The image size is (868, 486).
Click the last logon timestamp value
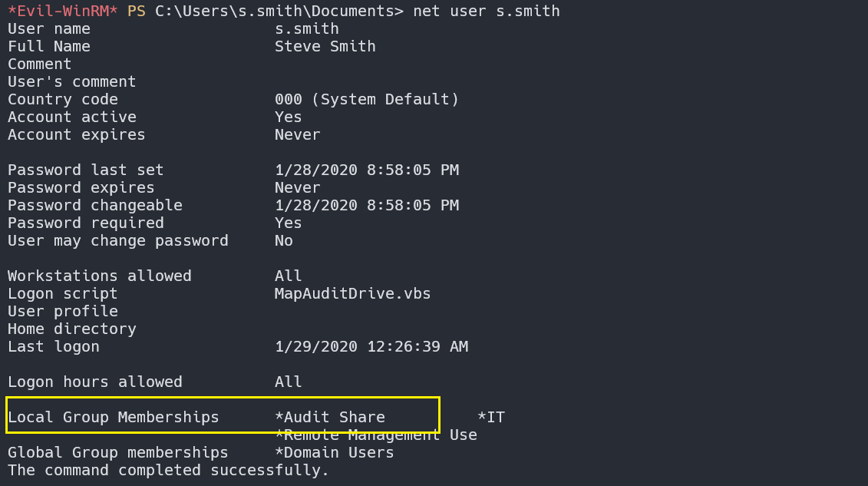click(371, 347)
